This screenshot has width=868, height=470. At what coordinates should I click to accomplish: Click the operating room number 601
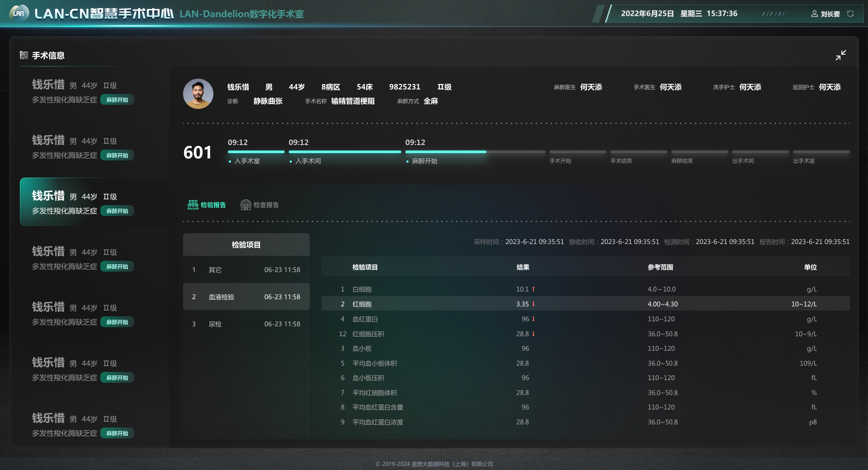pos(198,153)
